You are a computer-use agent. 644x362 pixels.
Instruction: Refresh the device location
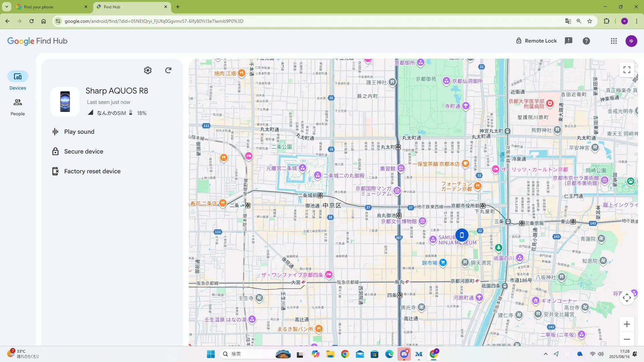point(168,70)
